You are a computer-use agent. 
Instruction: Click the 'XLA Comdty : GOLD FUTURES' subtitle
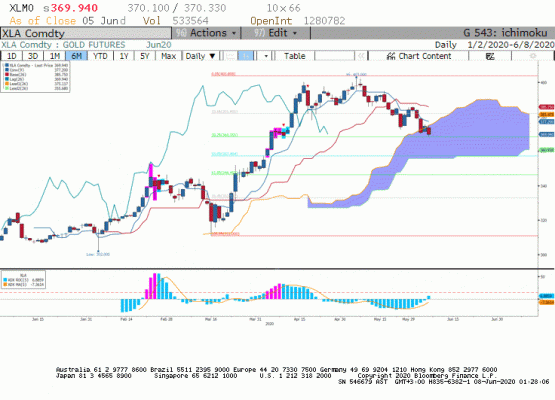click(63, 45)
